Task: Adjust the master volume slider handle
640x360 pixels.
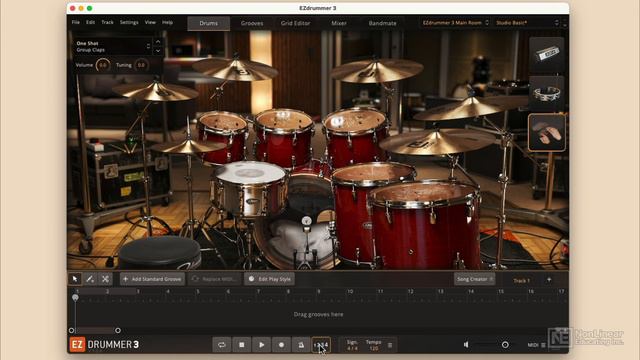Action: click(505, 345)
